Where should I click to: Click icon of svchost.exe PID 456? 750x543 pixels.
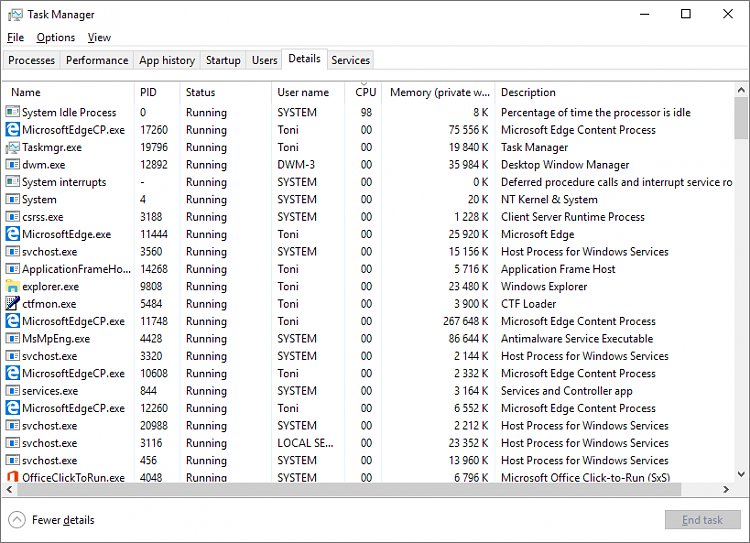click(12, 460)
